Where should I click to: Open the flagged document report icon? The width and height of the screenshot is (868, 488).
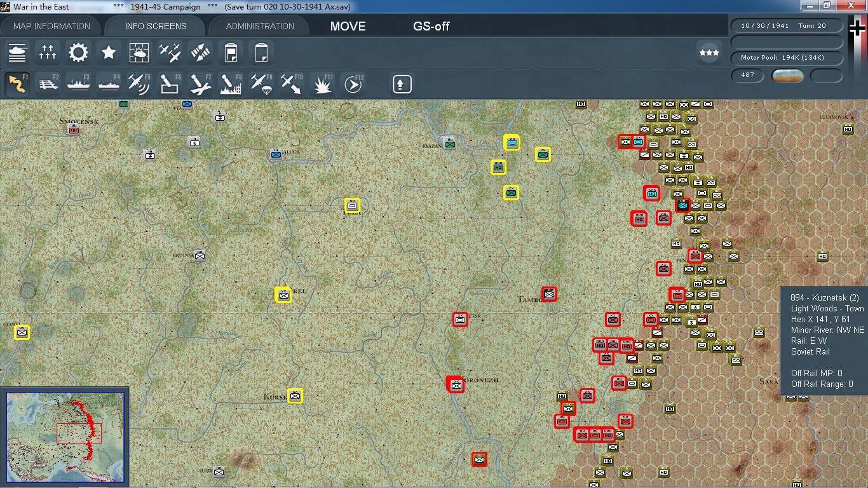coord(231,53)
